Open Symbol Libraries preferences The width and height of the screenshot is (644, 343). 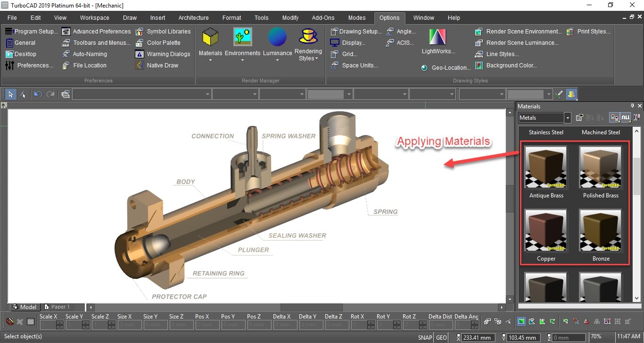[x=163, y=32]
